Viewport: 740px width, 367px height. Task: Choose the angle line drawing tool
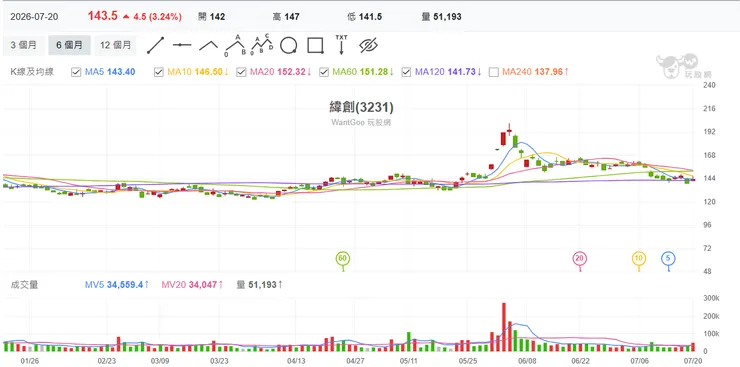(x=208, y=45)
